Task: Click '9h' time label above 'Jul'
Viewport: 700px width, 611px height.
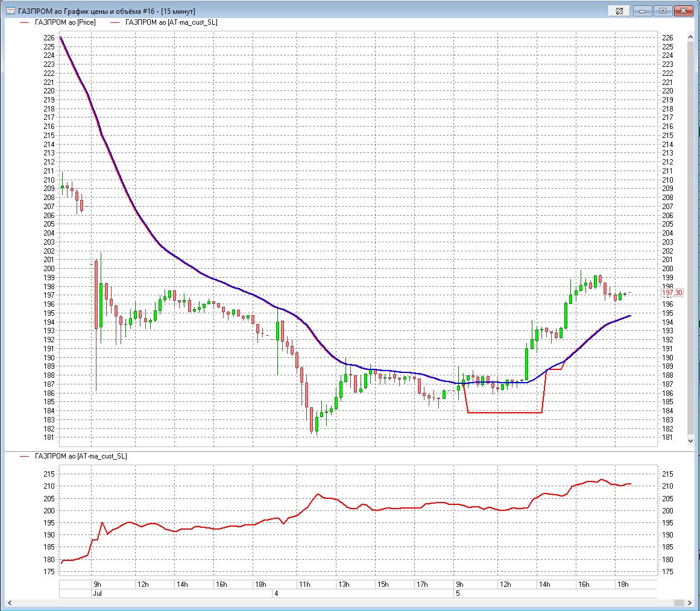Action: point(97,584)
